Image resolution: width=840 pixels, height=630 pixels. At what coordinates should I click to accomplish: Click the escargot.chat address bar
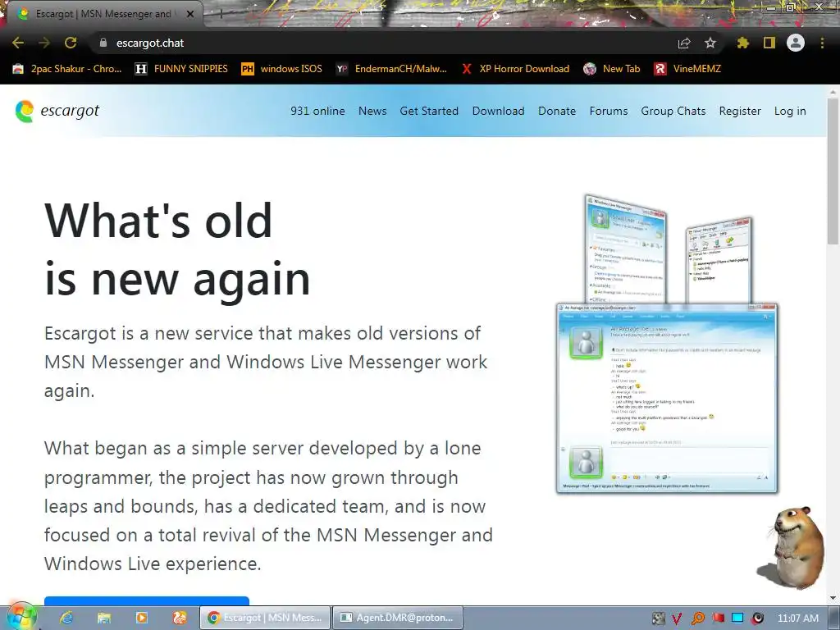[386, 43]
